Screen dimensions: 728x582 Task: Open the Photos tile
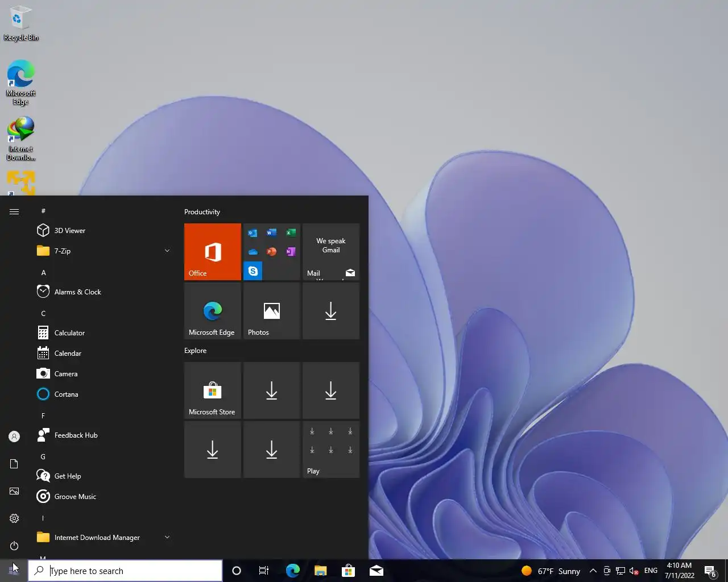[x=272, y=311]
